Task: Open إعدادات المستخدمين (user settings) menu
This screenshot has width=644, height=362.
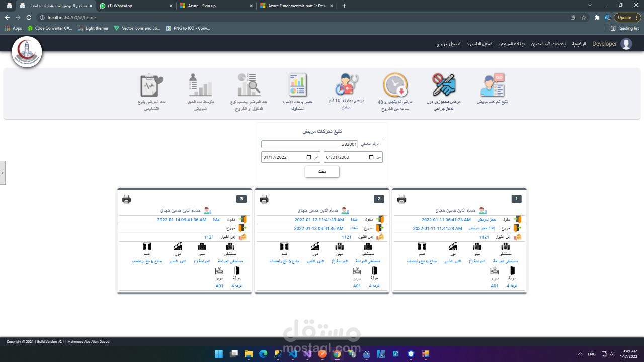Action: pos(548,44)
